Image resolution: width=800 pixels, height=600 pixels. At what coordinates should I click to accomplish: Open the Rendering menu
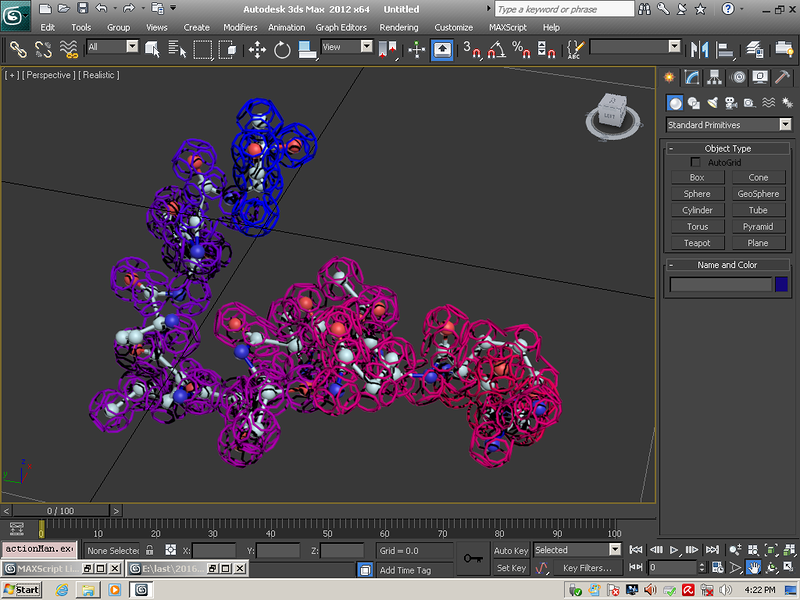click(x=399, y=27)
